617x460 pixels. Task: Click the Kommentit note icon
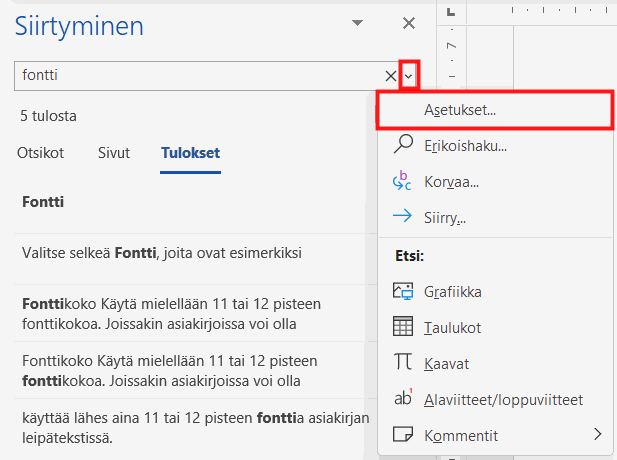coord(403,434)
